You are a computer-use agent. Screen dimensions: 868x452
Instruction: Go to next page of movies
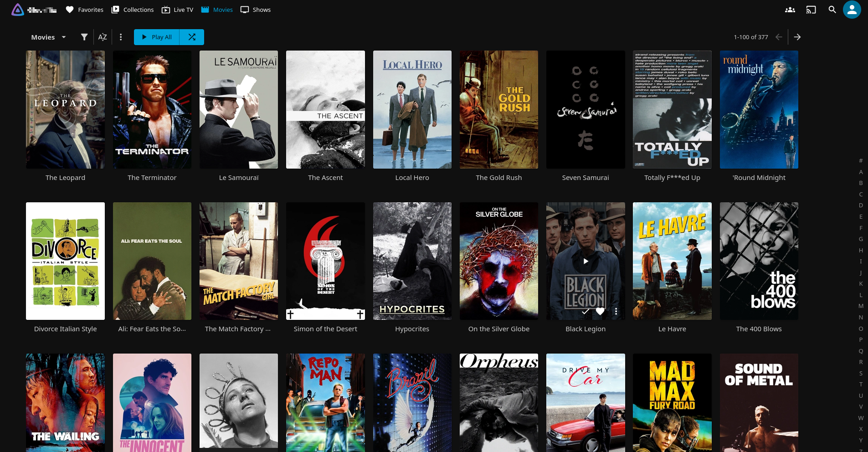[x=797, y=37]
